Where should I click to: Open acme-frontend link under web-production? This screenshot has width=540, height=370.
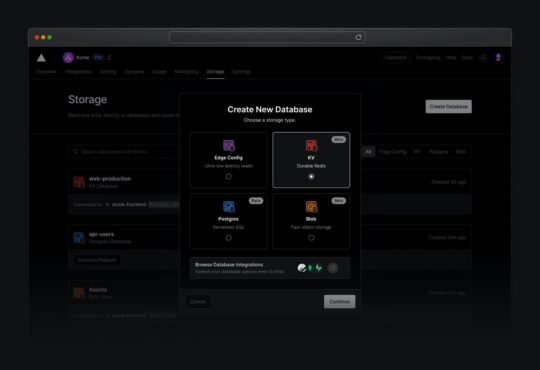[x=129, y=204]
